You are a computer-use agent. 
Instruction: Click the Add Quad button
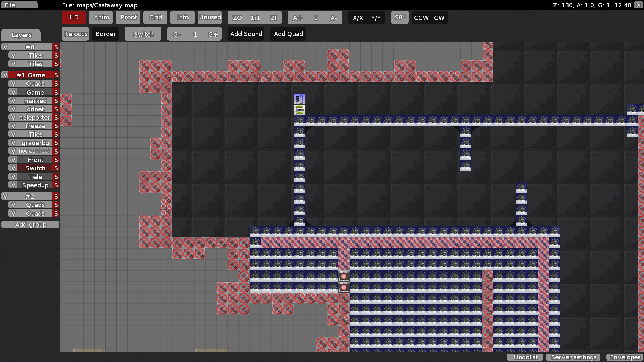[x=288, y=34]
